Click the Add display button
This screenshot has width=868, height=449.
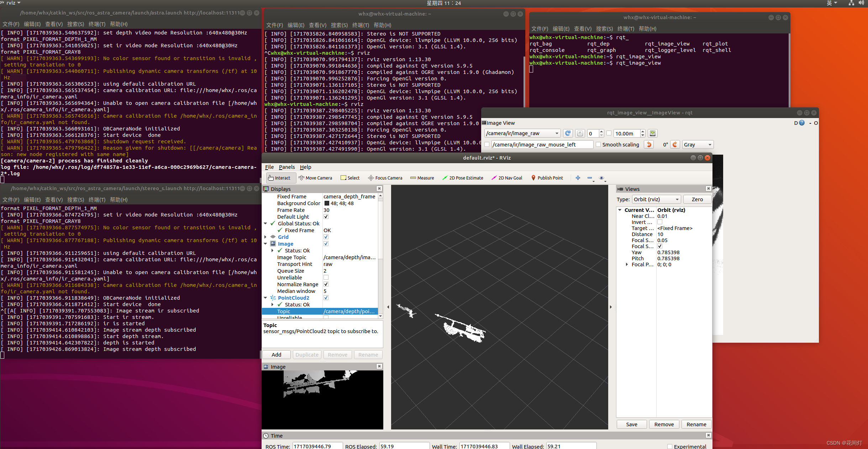pyautogui.click(x=276, y=355)
